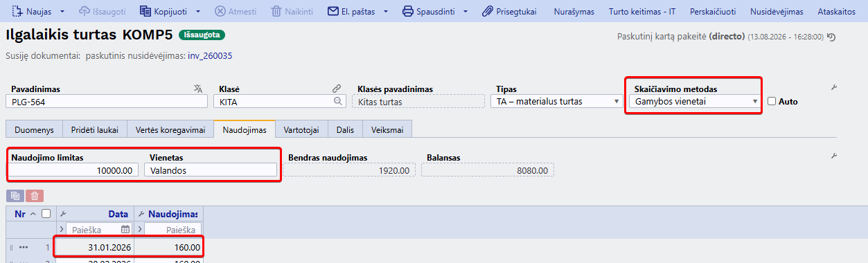868x263 pixels.
Task: Click wrench icon in Naudojimas column header
Action: 142,214
